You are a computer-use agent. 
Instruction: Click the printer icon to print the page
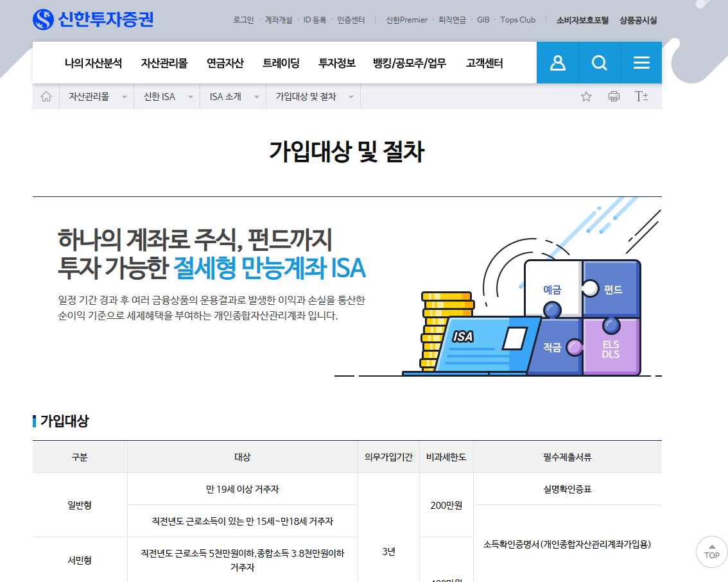[x=614, y=96]
